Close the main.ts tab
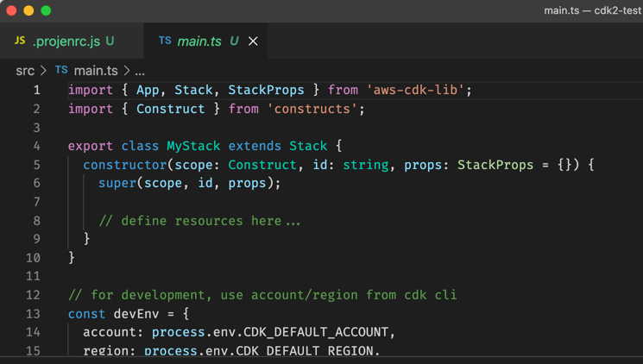Viewport: 643px width, 364px height. [x=253, y=41]
